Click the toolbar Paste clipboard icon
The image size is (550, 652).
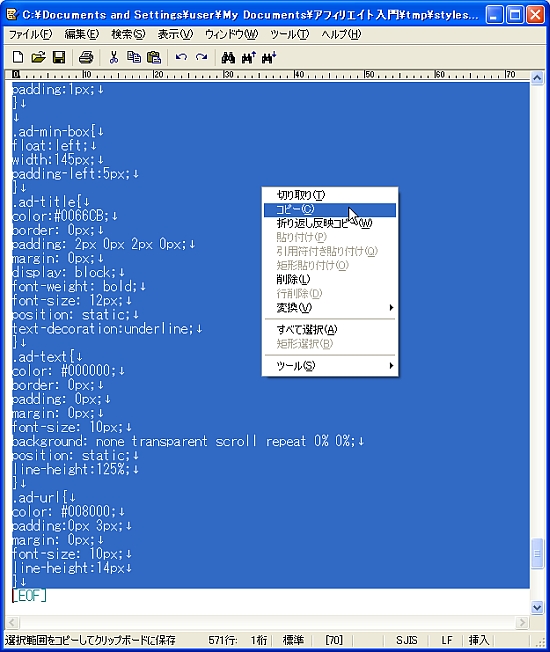154,57
